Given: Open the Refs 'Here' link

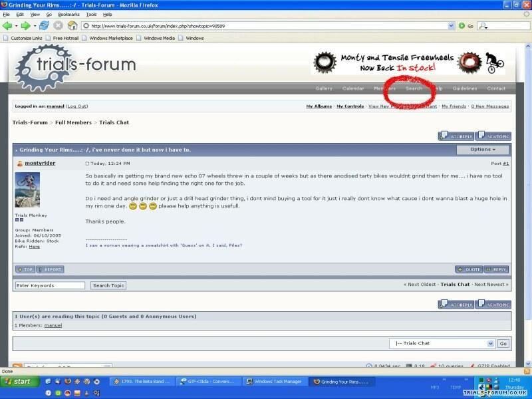Looking at the screenshot, I should 35,247.
